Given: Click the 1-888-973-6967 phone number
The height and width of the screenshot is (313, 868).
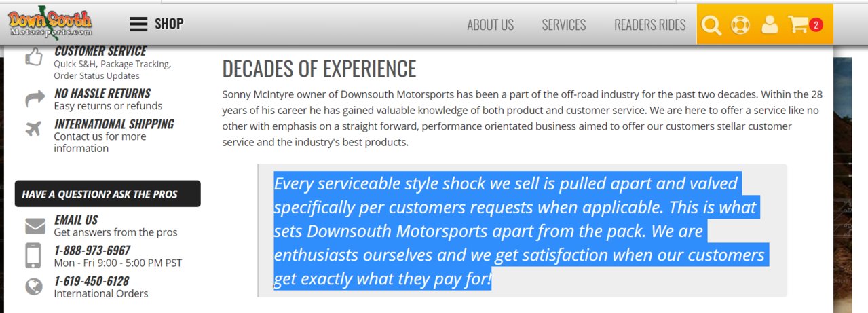Looking at the screenshot, I should point(92,251).
